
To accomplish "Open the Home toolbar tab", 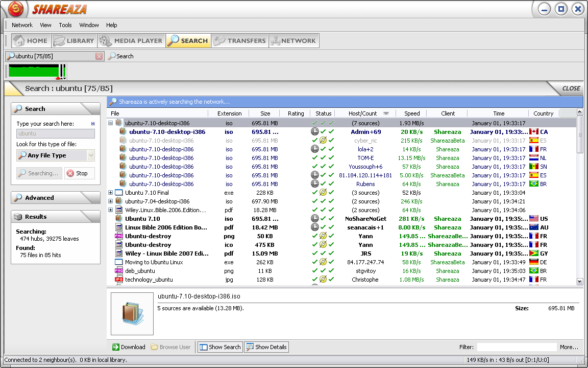I will [31, 40].
